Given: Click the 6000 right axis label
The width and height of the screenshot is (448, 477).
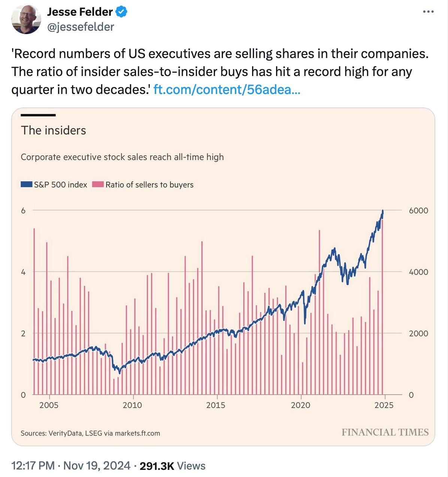Looking at the screenshot, I should coord(418,210).
